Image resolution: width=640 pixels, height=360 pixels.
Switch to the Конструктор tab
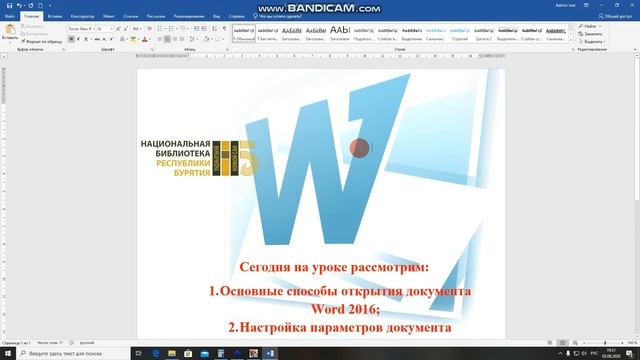click(82, 16)
